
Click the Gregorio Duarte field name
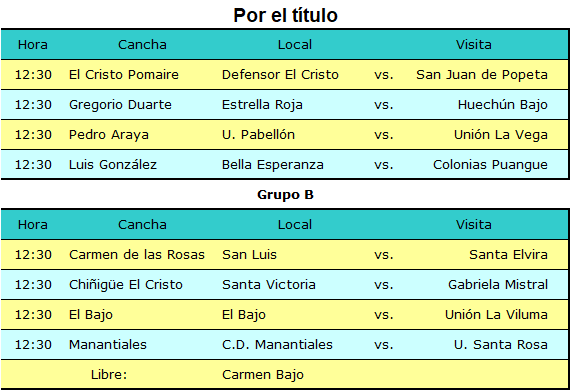120,105
